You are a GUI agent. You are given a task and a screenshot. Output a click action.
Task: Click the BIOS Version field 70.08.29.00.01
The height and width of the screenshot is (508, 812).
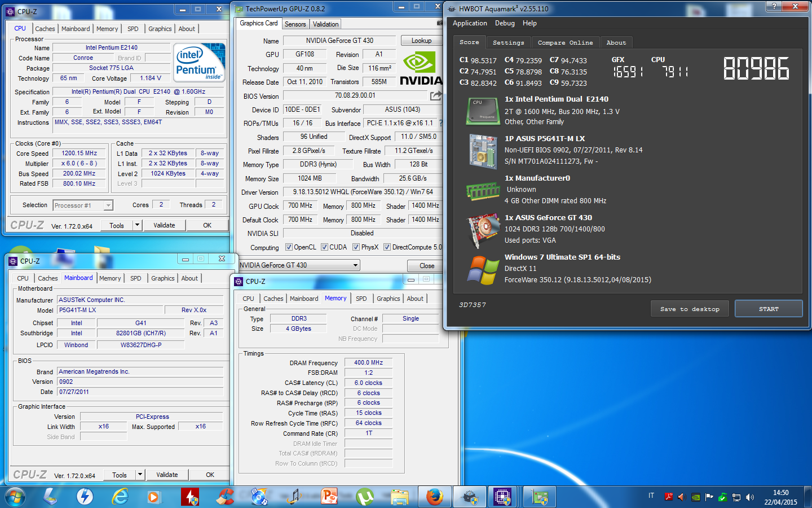click(x=355, y=96)
